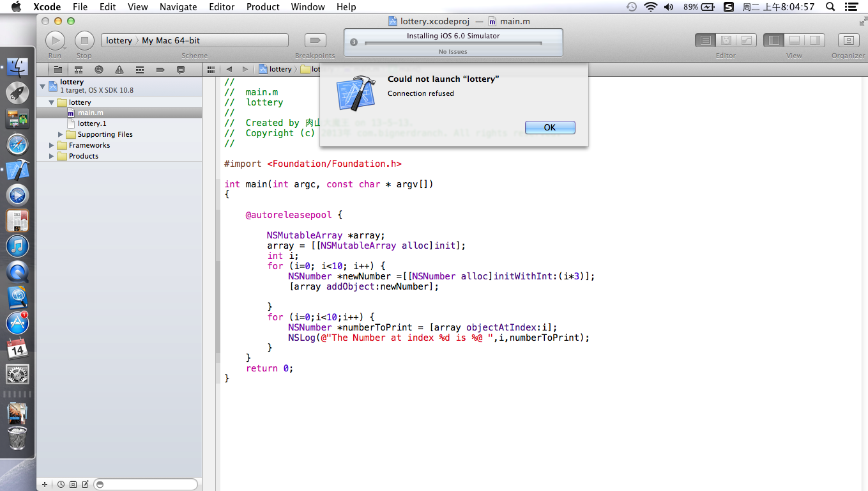Show the Search navigator magnifier icon
Viewport: 868px width, 491px height.
99,70
